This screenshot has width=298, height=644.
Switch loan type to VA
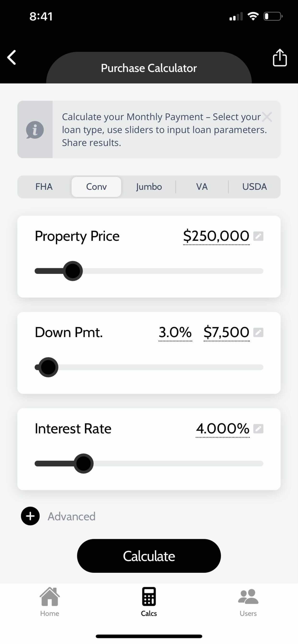click(x=202, y=186)
